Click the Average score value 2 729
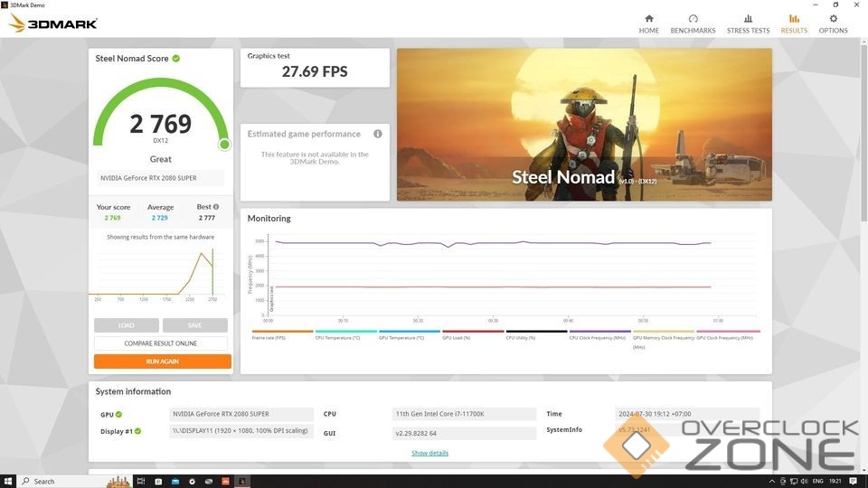 pos(159,218)
